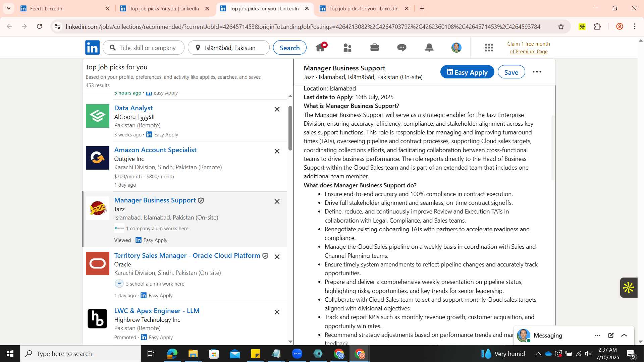Open the Amazon Account Specialist job listing
644x362 pixels.
(x=155, y=150)
